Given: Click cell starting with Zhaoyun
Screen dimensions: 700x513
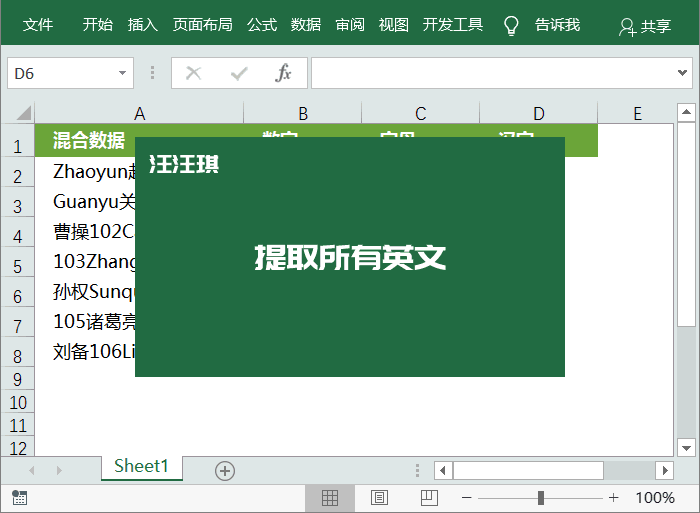Looking at the screenshot, I should pos(85,171).
